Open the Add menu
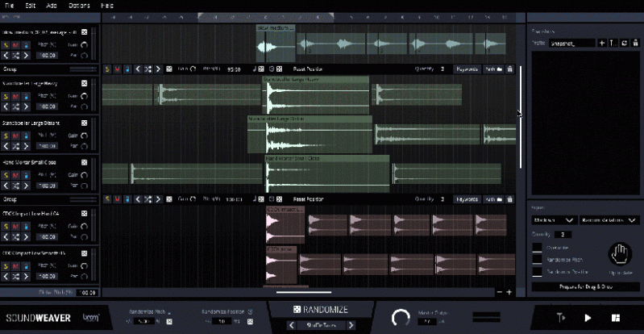Viewport: 644px width, 334px height. click(52, 6)
